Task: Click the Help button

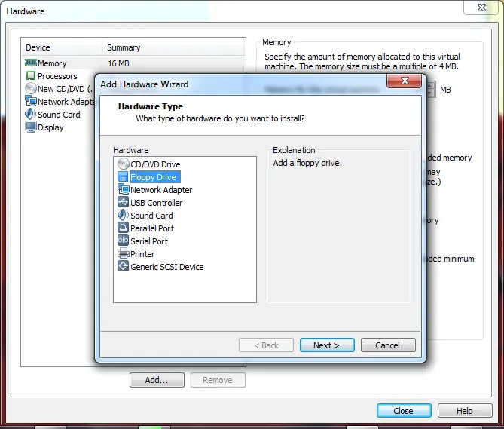Action: tap(465, 411)
